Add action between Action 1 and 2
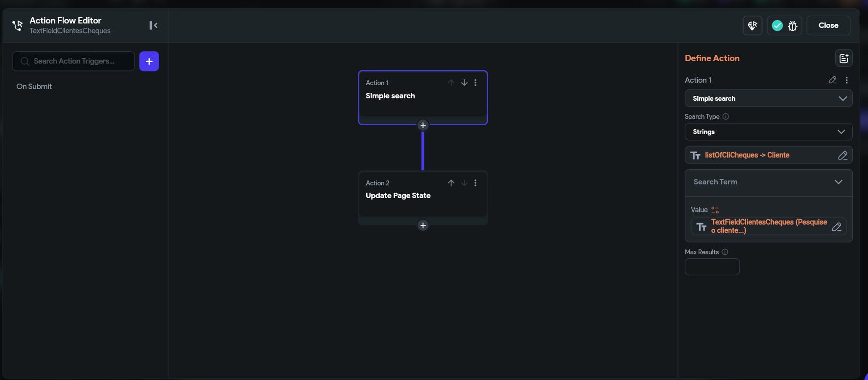The image size is (868, 380). [x=423, y=125]
